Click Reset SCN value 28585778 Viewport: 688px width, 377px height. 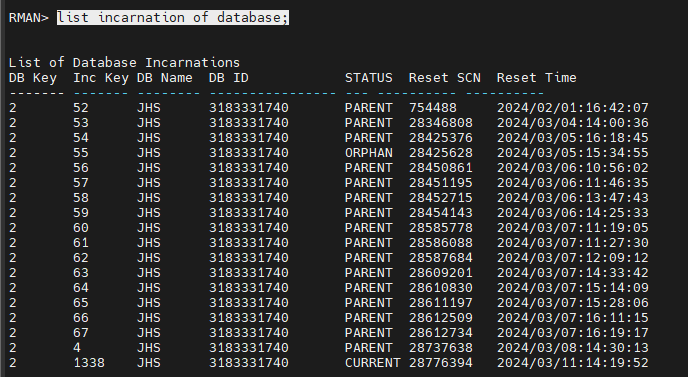[x=441, y=228]
